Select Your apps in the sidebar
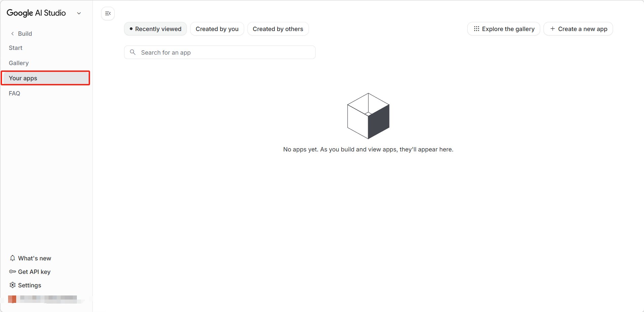The height and width of the screenshot is (312, 644). click(x=46, y=78)
